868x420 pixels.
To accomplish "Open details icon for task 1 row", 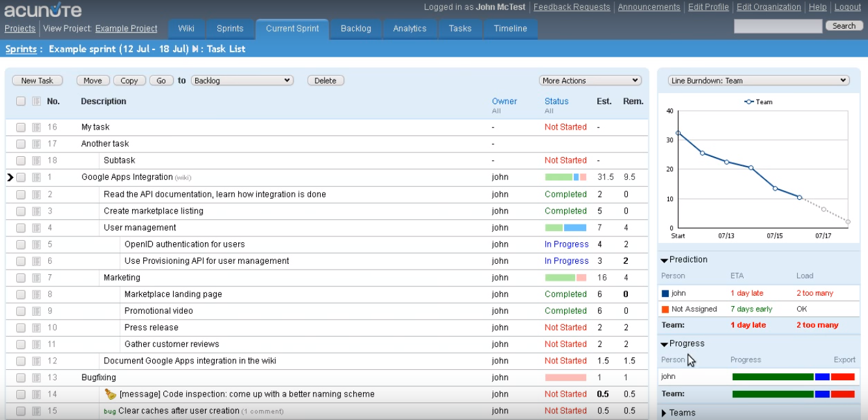I will click(x=36, y=177).
